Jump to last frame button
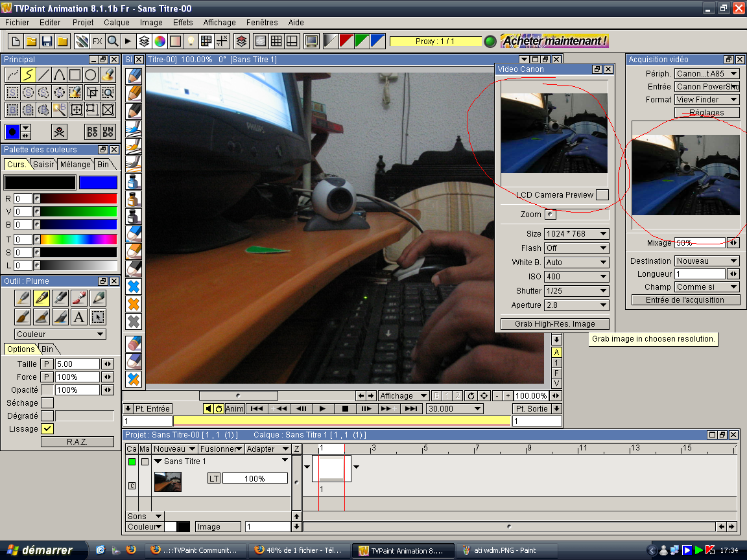Viewport: 747px width, 560px height. coord(410,408)
